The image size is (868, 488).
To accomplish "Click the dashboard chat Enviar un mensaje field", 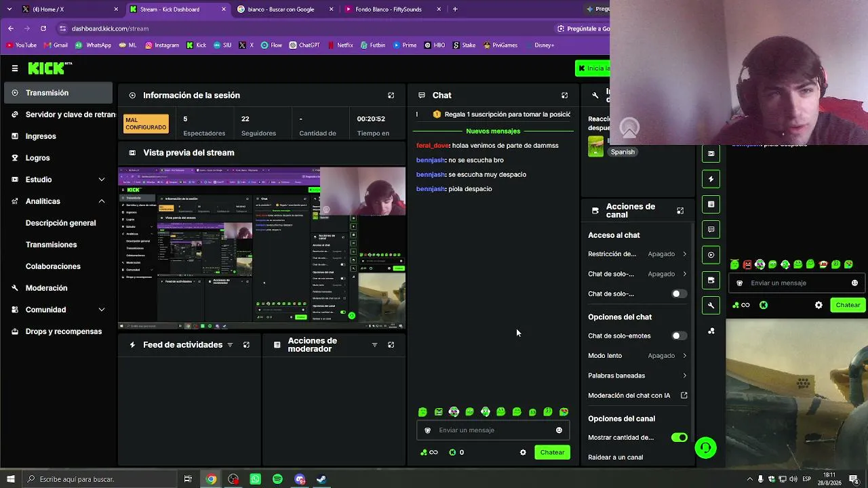I will pos(493,430).
